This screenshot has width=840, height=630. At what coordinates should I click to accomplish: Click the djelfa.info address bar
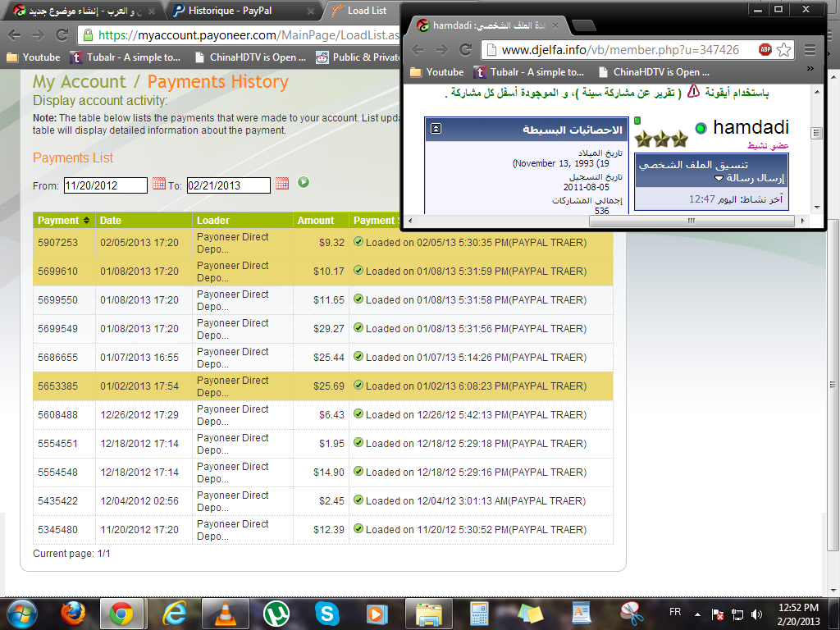pos(620,50)
